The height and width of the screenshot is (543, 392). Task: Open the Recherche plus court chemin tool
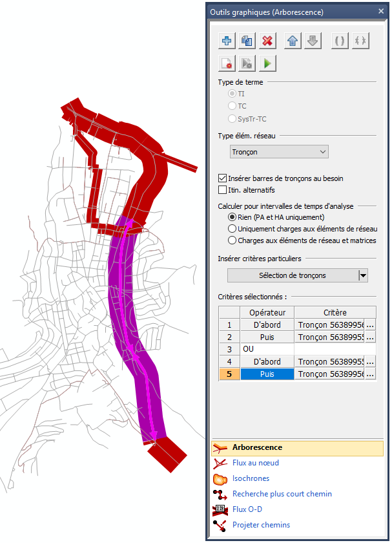(282, 494)
